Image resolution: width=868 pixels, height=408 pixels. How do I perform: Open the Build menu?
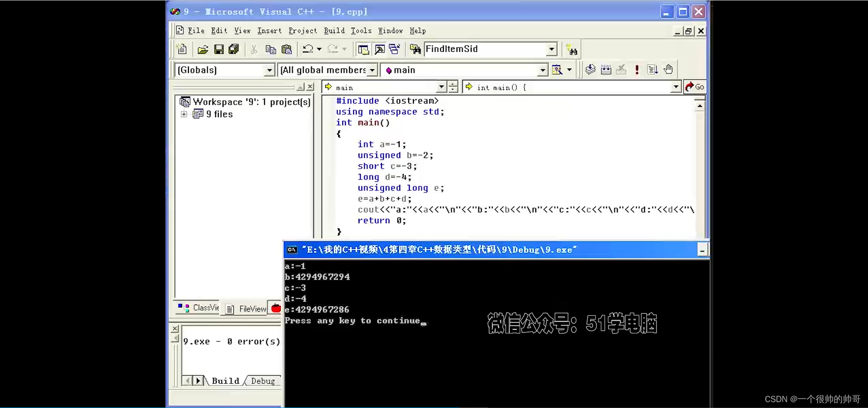334,31
